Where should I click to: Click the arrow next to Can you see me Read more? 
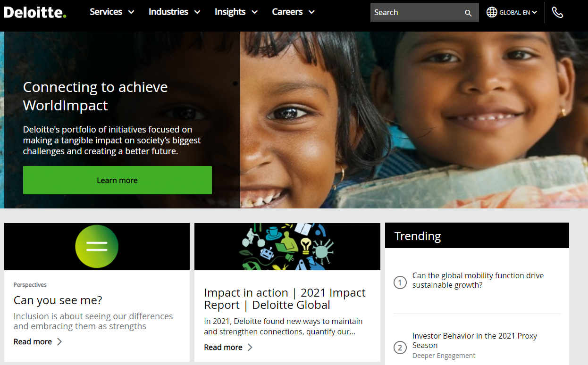[59, 341]
